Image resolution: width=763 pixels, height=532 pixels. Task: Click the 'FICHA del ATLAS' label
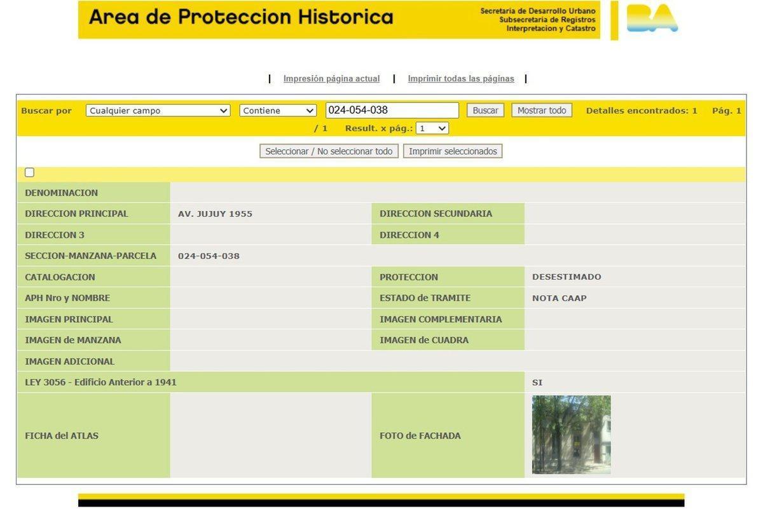tap(62, 435)
